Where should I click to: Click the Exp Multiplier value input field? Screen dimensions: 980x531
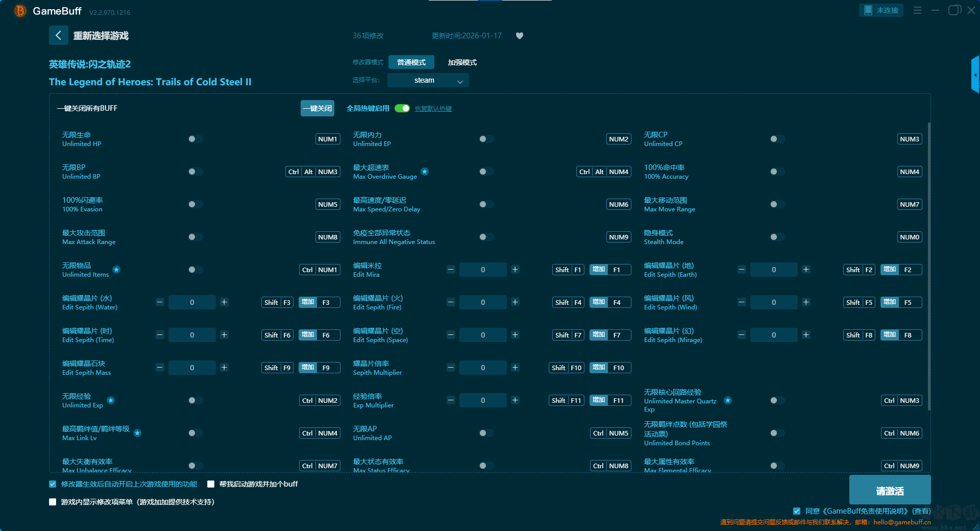[x=483, y=400]
